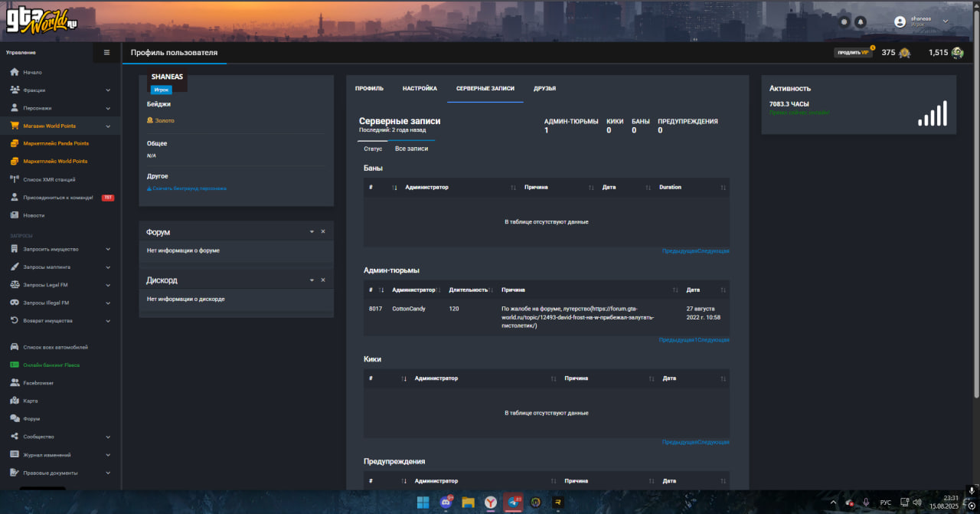Click the Сообщество share icon

pyautogui.click(x=15, y=437)
